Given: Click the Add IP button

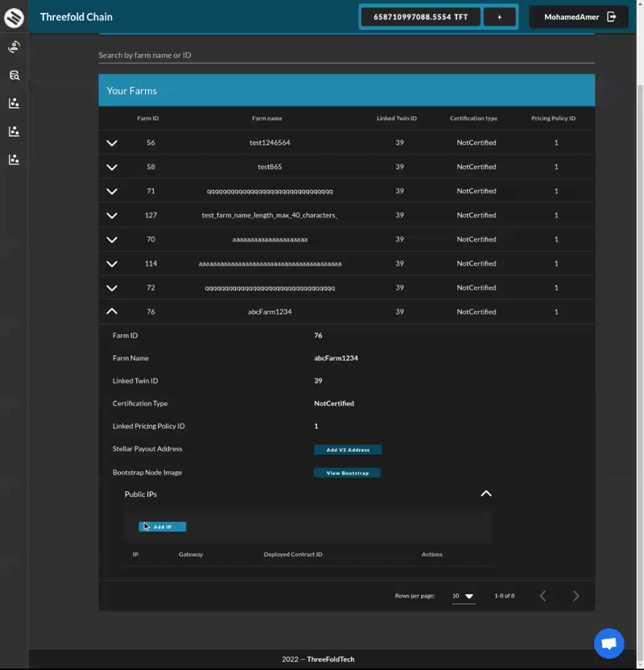Looking at the screenshot, I should pos(161,526).
